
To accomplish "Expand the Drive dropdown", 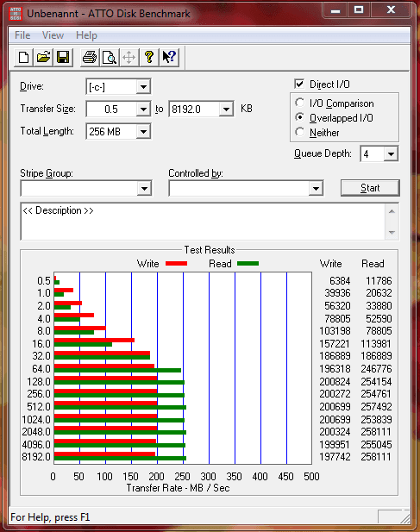I will point(143,87).
